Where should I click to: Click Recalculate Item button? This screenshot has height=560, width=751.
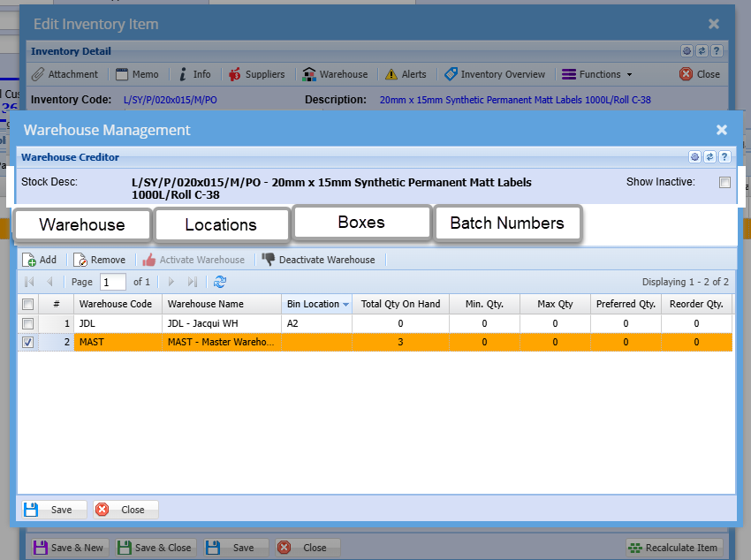point(673,548)
